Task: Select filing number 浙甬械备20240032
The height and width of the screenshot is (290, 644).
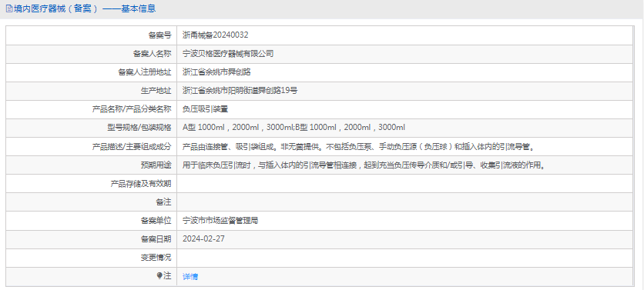Action: click(215, 35)
